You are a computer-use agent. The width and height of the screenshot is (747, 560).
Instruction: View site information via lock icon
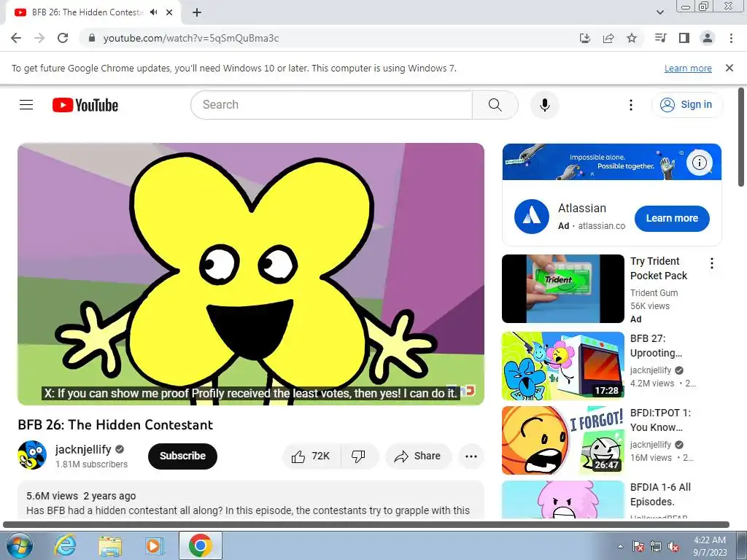click(92, 38)
